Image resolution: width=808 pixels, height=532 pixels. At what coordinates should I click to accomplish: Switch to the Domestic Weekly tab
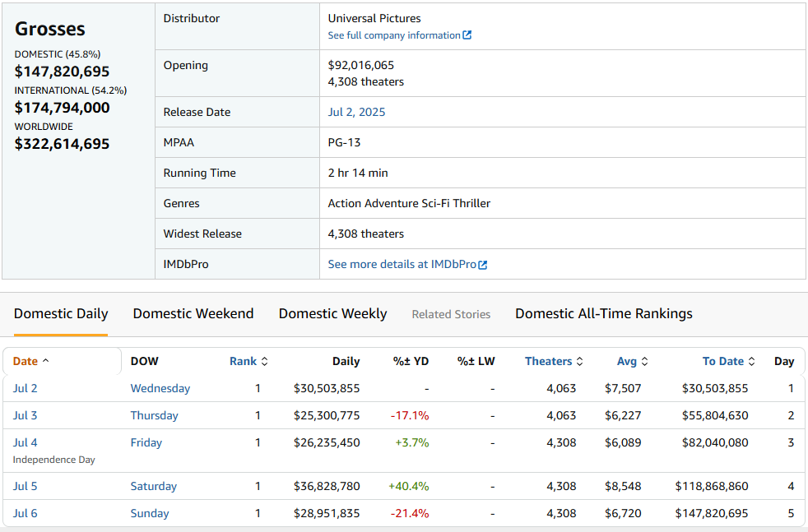333,313
